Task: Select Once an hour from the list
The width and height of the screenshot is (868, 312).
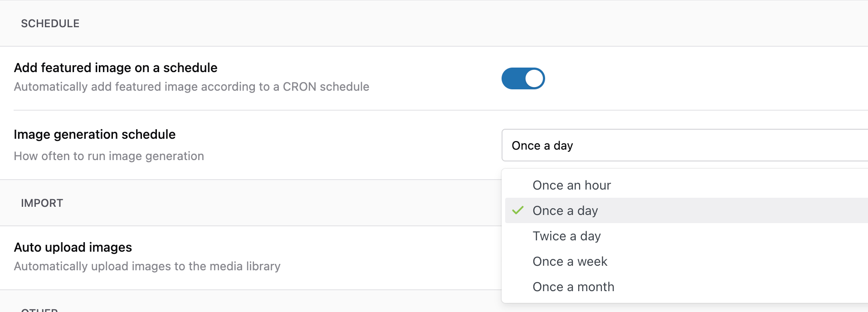Action: point(571,185)
